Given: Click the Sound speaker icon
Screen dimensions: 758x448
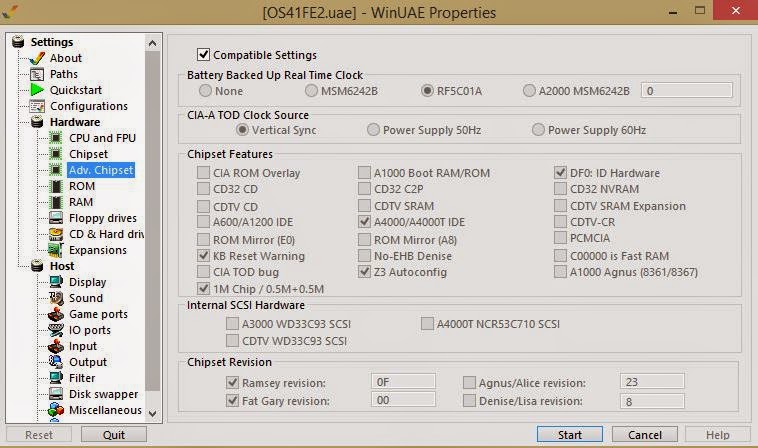Looking at the screenshot, I should [56, 298].
